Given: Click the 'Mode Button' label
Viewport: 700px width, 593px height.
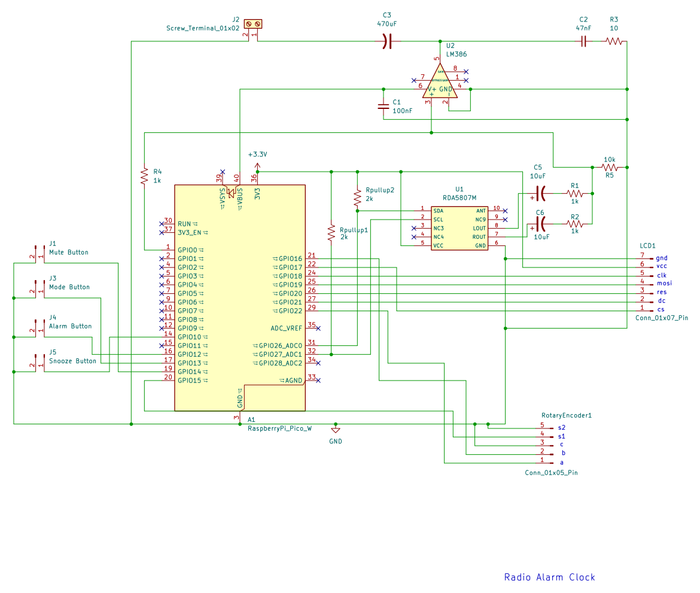Looking at the screenshot, I should [69, 287].
